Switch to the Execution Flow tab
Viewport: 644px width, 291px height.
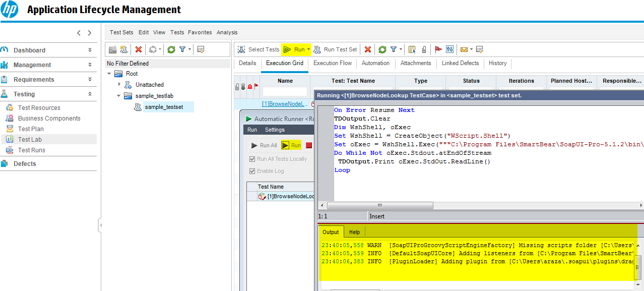(x=332, y=64)
